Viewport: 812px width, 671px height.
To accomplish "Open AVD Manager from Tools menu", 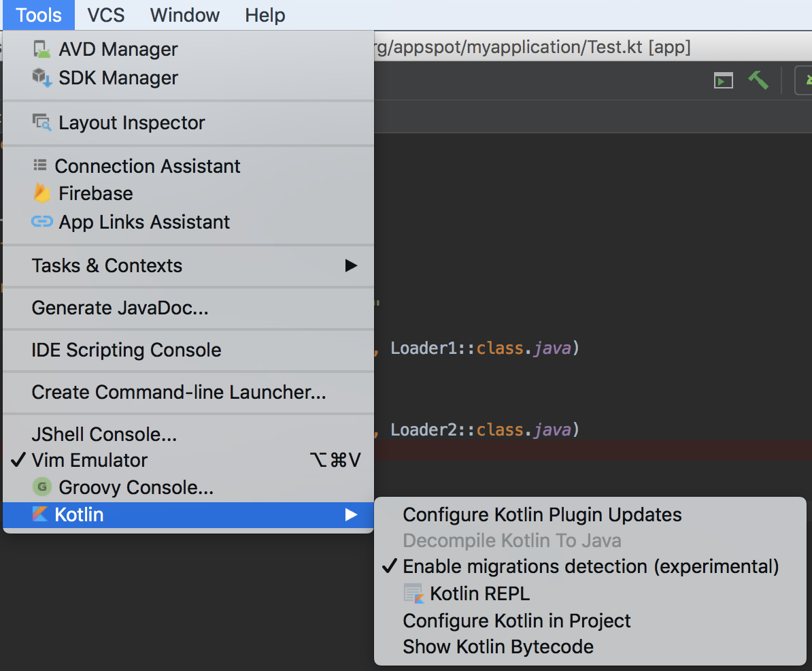I will 188,49.
